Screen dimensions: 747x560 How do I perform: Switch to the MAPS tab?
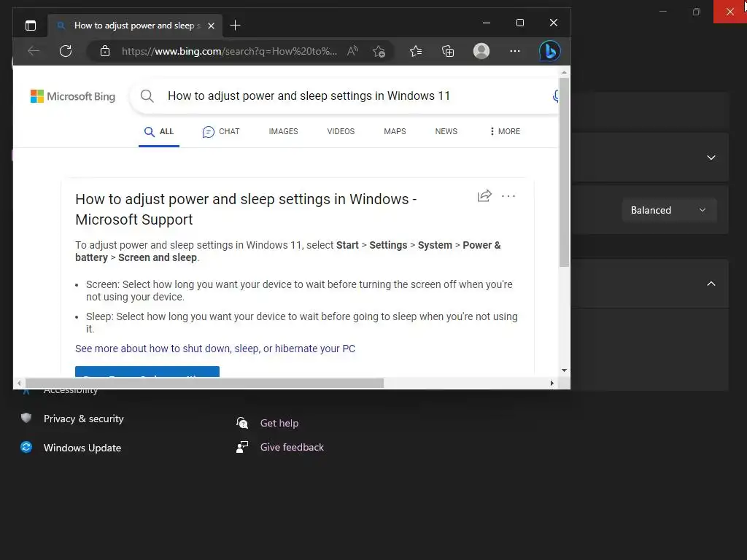pyautogui.click(x=395, y=131)
